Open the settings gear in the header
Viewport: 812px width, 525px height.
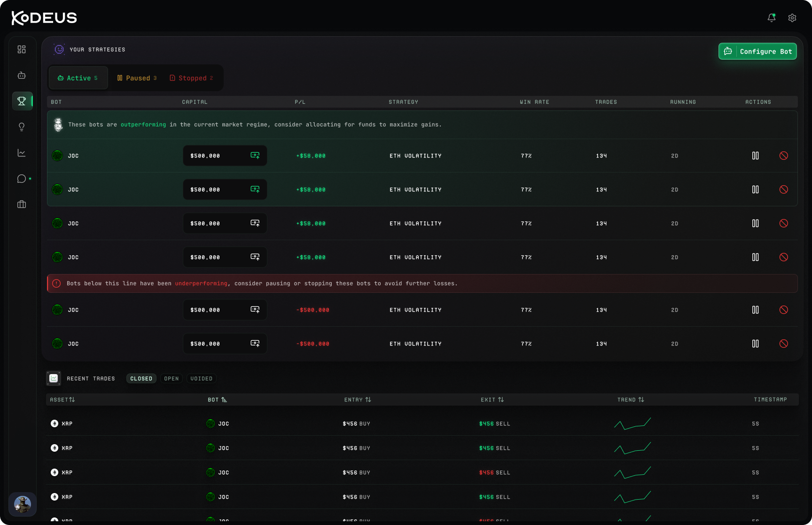792,18
